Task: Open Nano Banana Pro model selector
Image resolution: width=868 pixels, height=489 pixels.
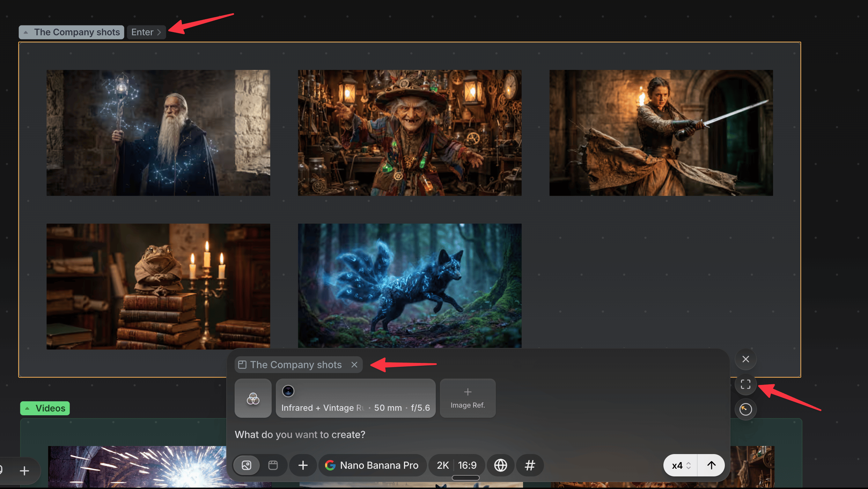Action: pyautogui.click(x=372, y=465)
